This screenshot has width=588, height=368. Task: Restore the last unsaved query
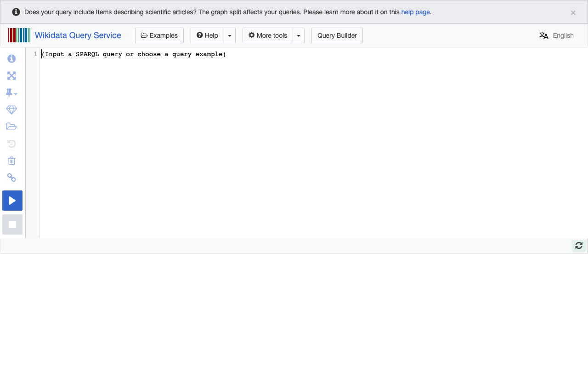point(11,144)
